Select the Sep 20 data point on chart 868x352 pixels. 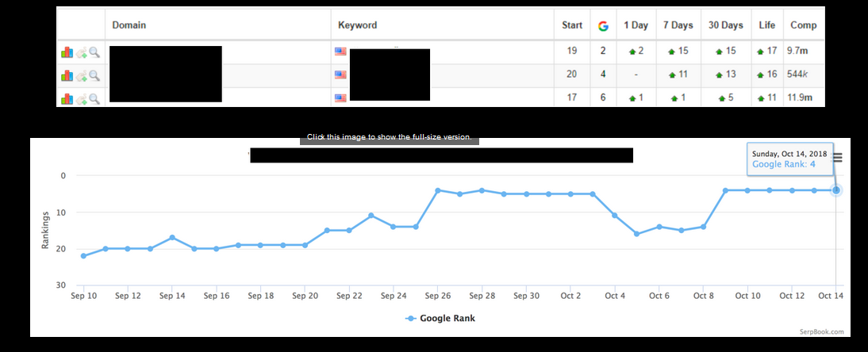pyautogui.click(x=305, y=245)
